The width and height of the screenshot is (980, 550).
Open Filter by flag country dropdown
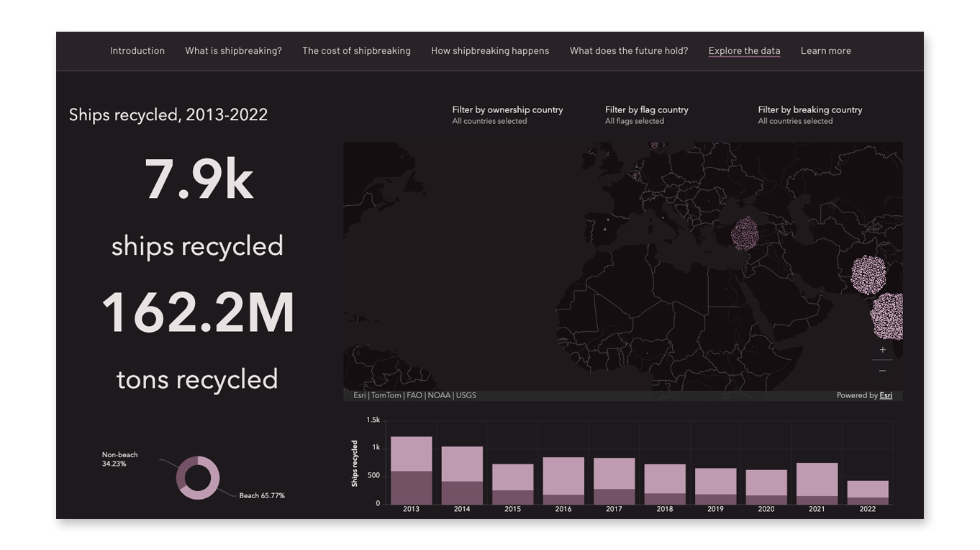647,114
